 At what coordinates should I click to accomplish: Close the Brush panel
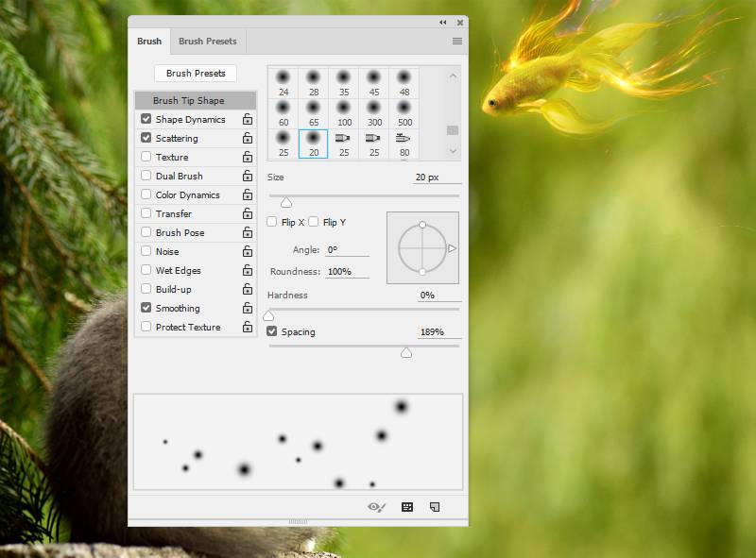coord(460,22)
